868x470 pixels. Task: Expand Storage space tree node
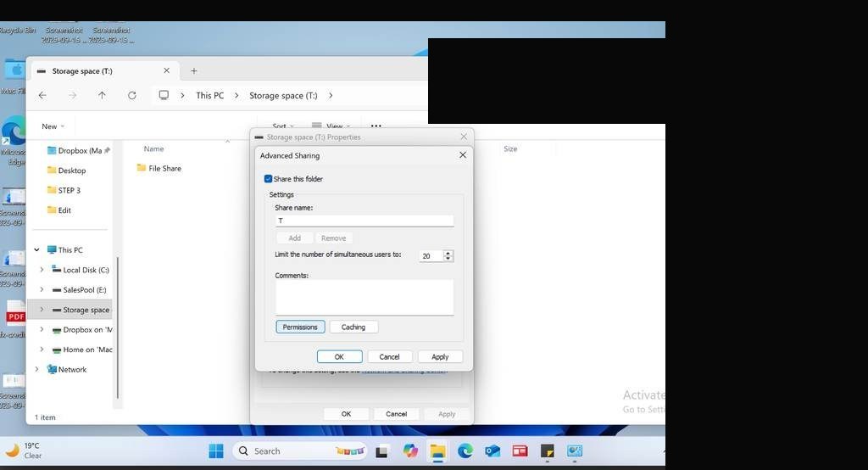[42, 310]
